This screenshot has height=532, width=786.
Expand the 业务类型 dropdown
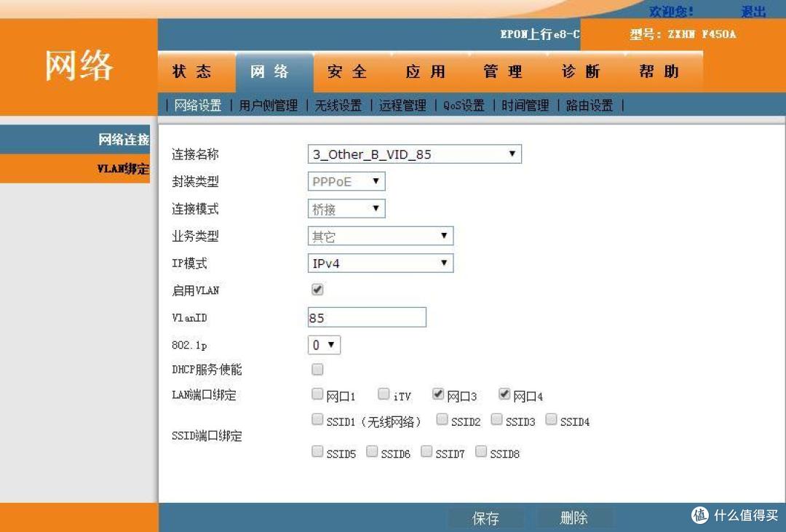381,236
